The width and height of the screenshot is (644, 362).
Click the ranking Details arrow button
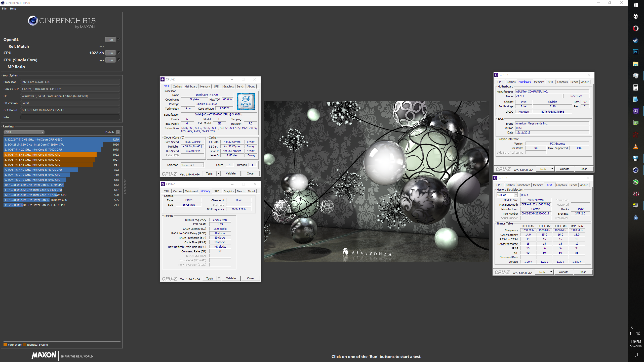(118, 132)
